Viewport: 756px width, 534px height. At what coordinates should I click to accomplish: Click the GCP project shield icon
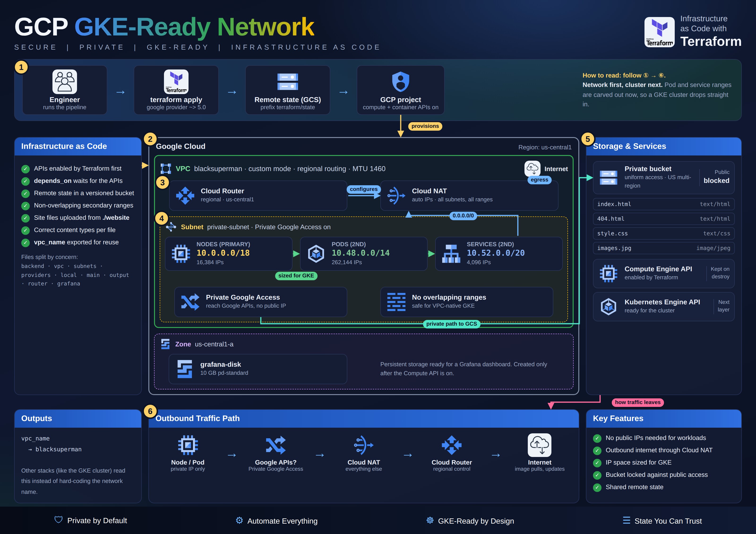[400, 82]
